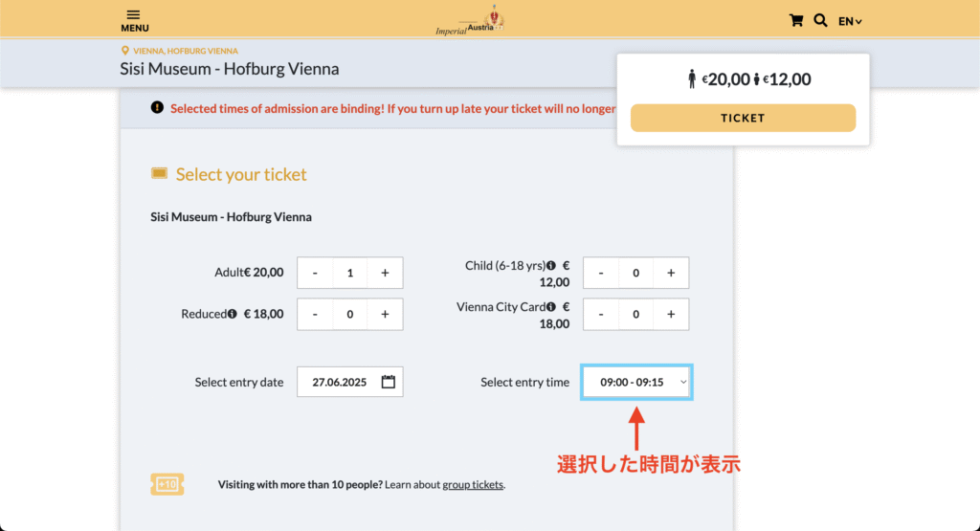980x531 pixels.
Task: Follow the group tickets link
Action: (473, 484)
